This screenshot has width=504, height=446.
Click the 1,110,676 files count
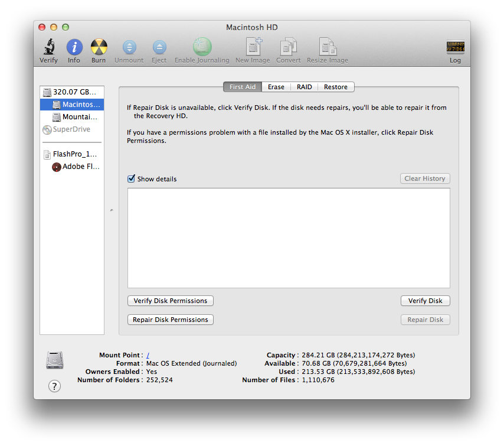[x=318, y=380]
